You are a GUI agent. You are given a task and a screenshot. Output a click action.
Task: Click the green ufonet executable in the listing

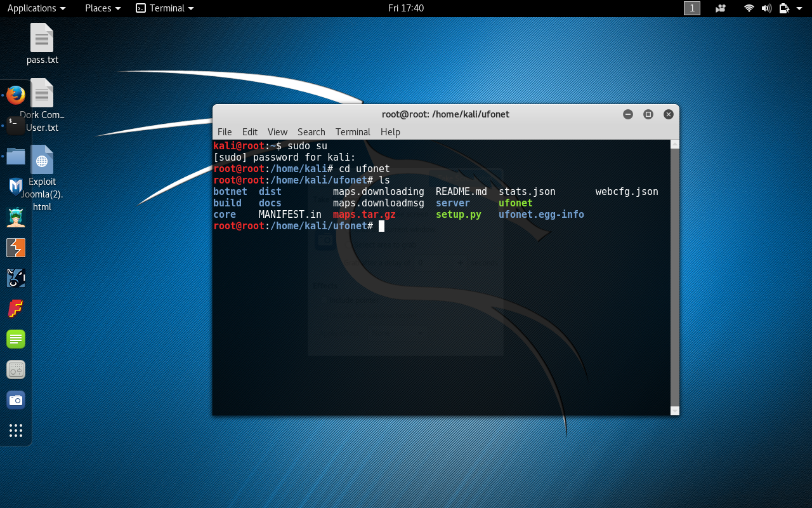point(516,203)
